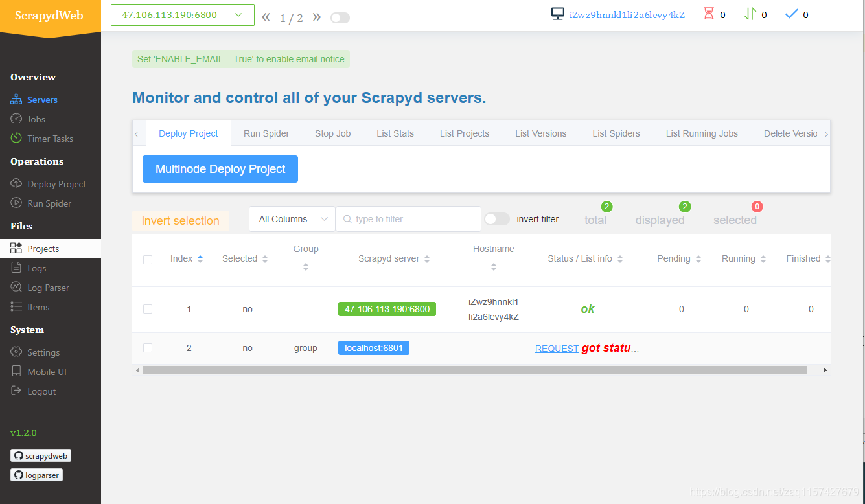
Task: Switch to the List Running Jobs tab
Action: (x=702, y=133)
